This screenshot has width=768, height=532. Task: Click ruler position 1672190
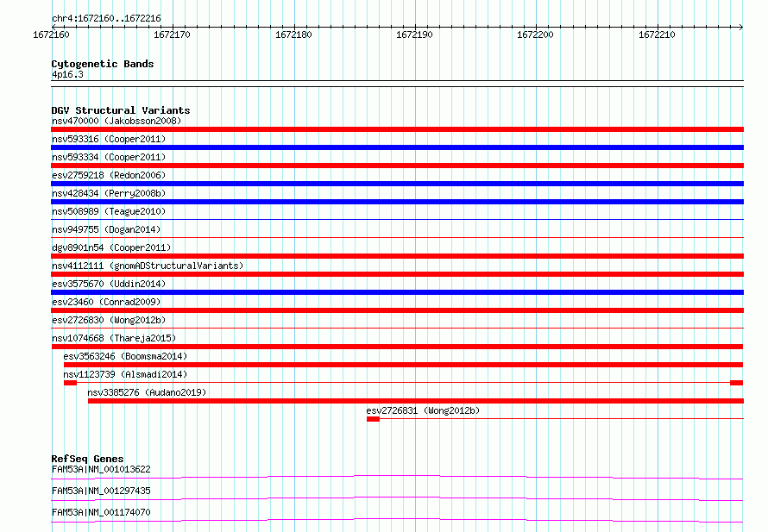414,34
